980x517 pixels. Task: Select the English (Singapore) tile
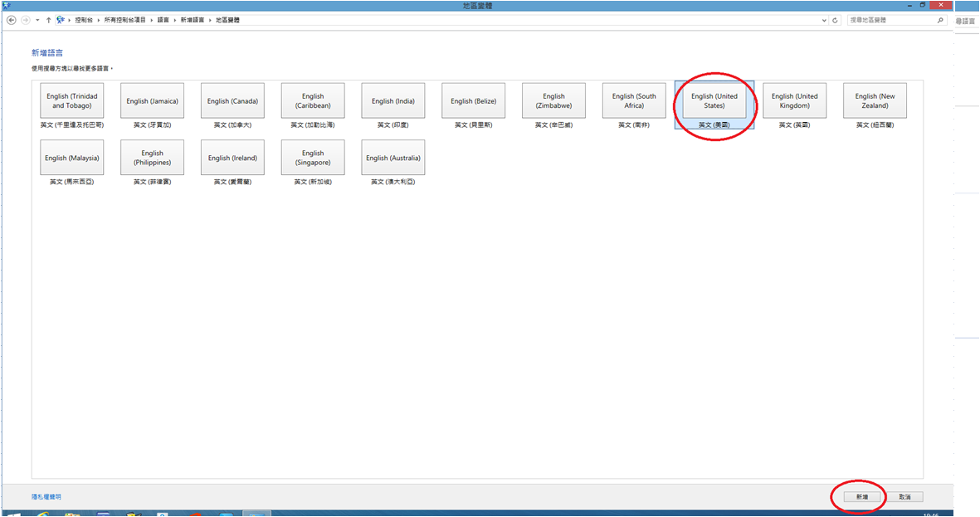point(313,158)
